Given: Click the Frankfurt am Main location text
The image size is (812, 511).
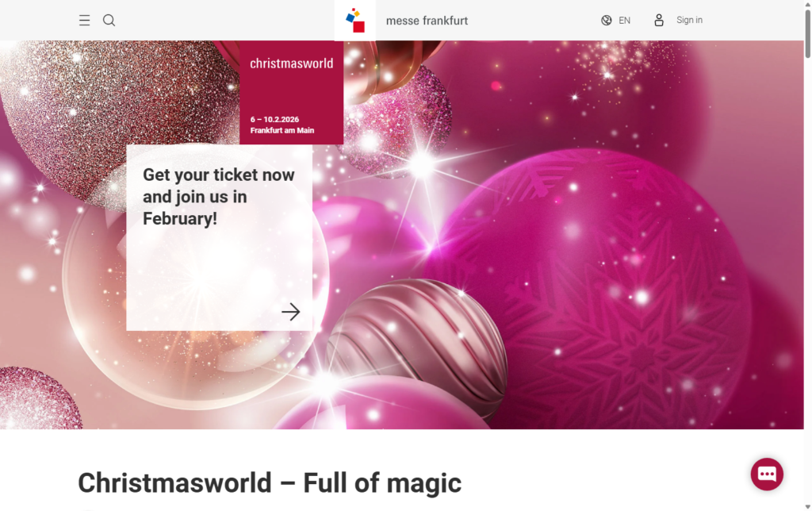Looking at the screenshot, I should pos(282,130).
